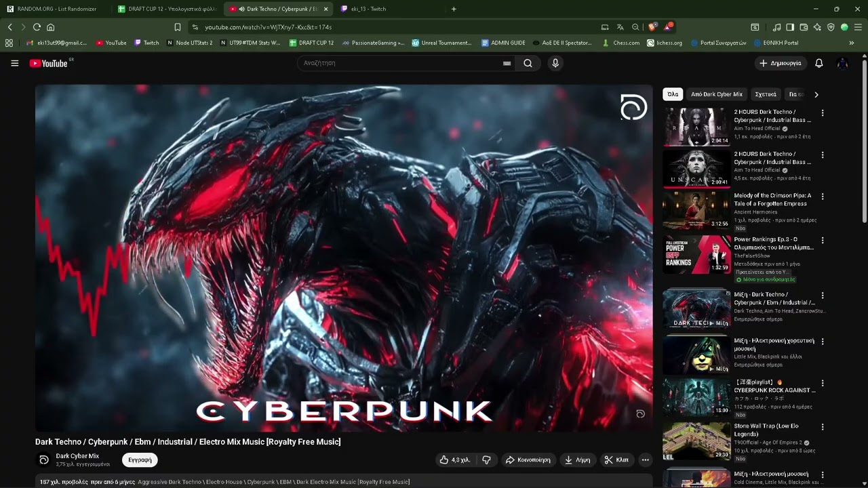Open the media control music note icon

[x=776, y=27]
